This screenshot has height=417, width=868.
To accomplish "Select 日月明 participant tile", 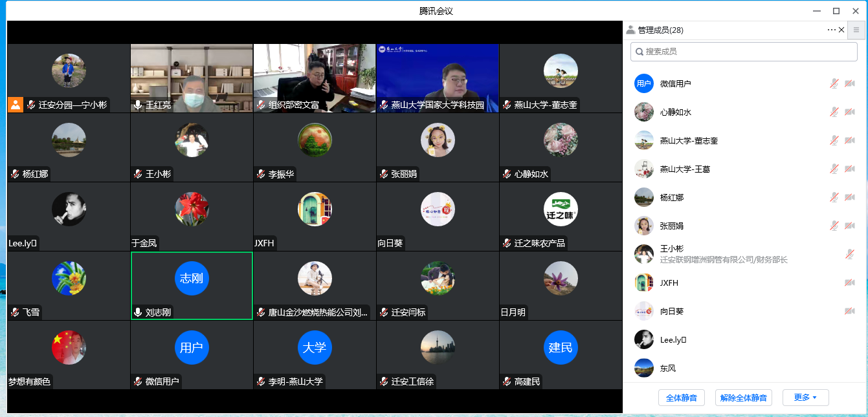I will coord(561,286).
